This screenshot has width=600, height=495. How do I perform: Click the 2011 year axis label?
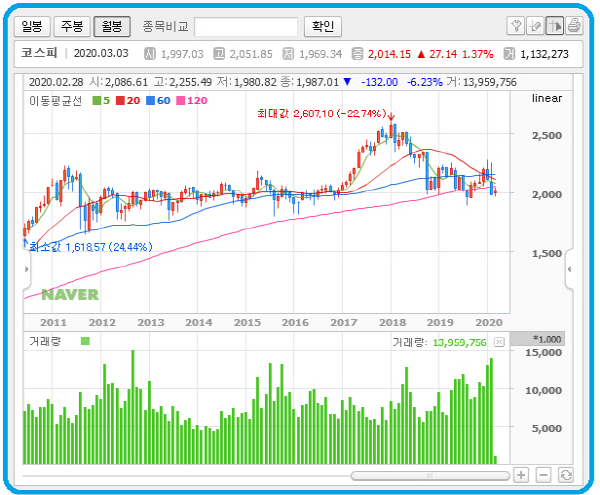click(x=53, y=322)
